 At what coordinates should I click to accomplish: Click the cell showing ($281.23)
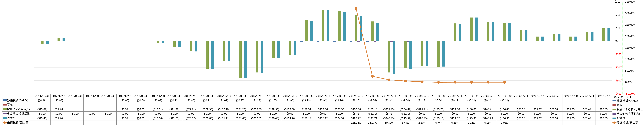[240, 109]
